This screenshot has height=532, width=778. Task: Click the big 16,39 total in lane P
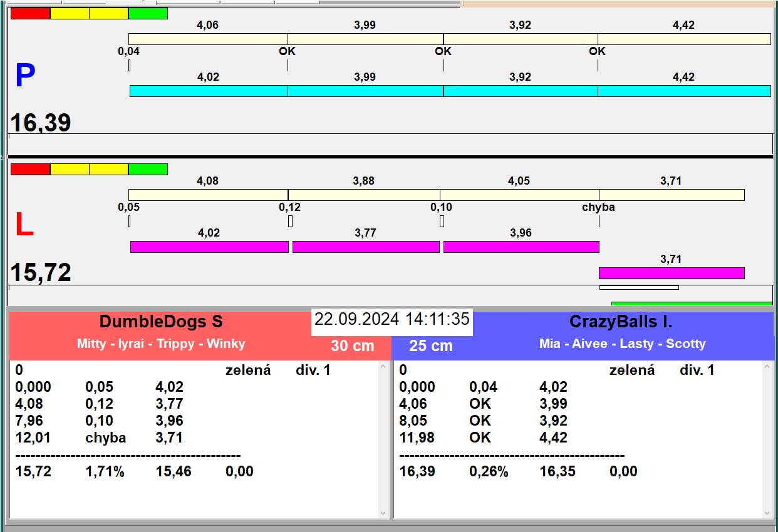point(41,123)
